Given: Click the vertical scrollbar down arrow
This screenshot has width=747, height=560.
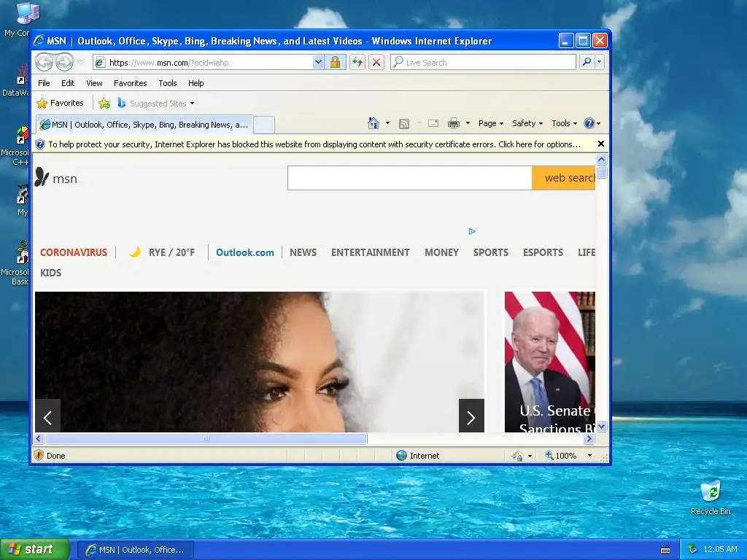Looking at the screenshot, I should coord(601,427).
